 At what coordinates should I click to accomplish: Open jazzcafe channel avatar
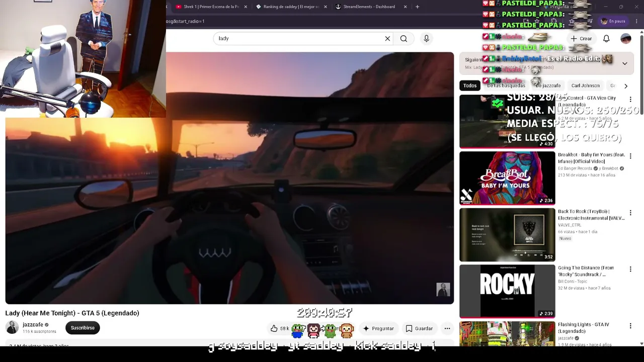click(12, 328)
